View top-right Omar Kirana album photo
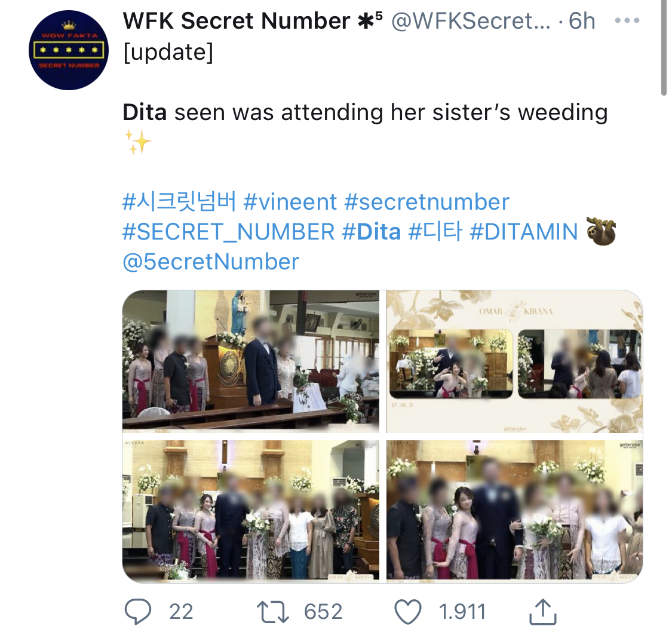This screenshot has width=672, height=644. point(515,361)
